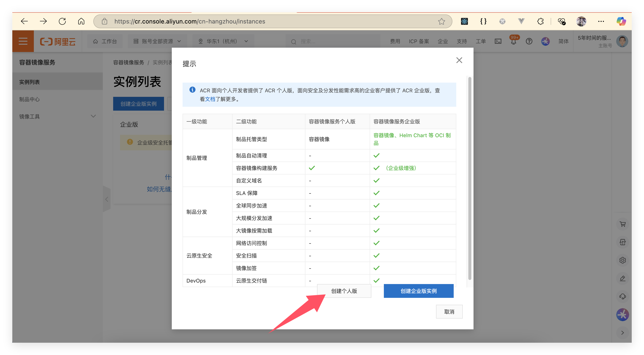644x355 pixels.
Task: Open the Aliyun hamburger navigation menu
Action: click(23, 41)
